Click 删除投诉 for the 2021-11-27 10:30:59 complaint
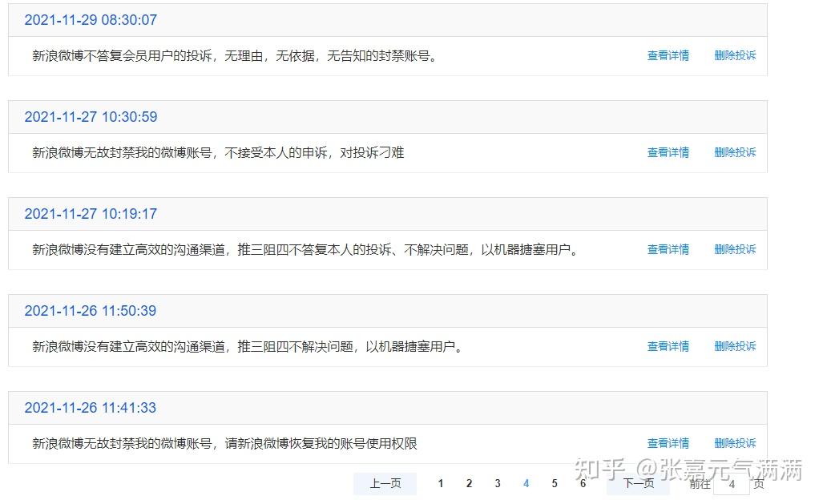Screen dimensions: 823x504 [735, 152]
